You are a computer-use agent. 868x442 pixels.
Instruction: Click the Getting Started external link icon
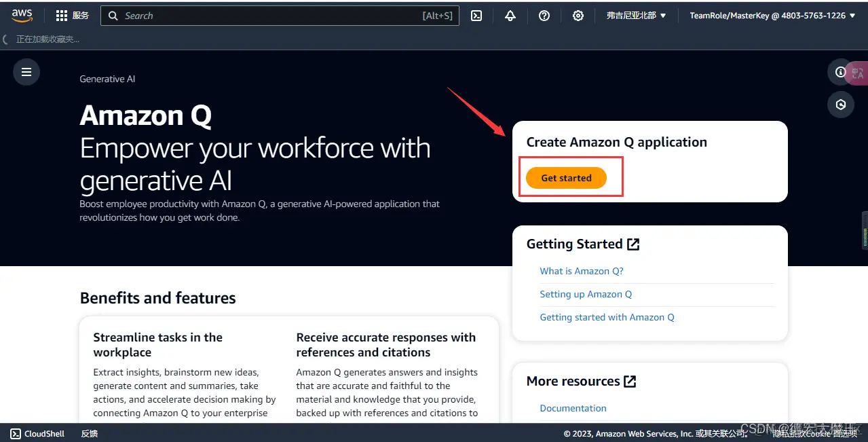[x=633, y=244]
